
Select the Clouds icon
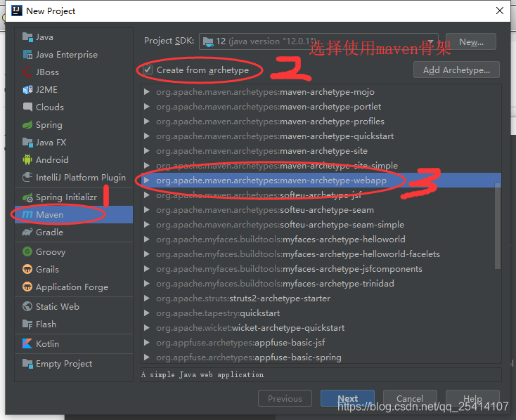(x=27, y=107)
